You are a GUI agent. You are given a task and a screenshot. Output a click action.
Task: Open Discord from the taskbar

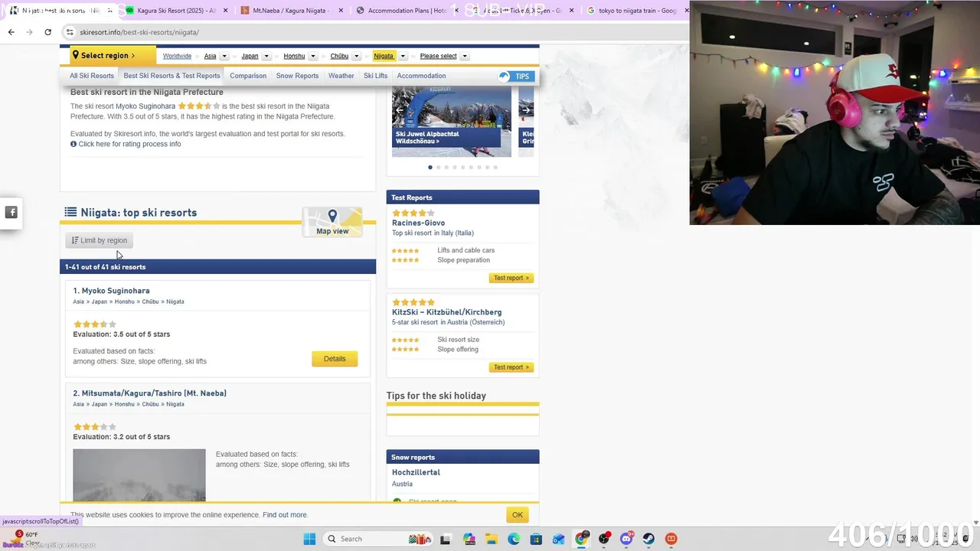tap(626, 539)
